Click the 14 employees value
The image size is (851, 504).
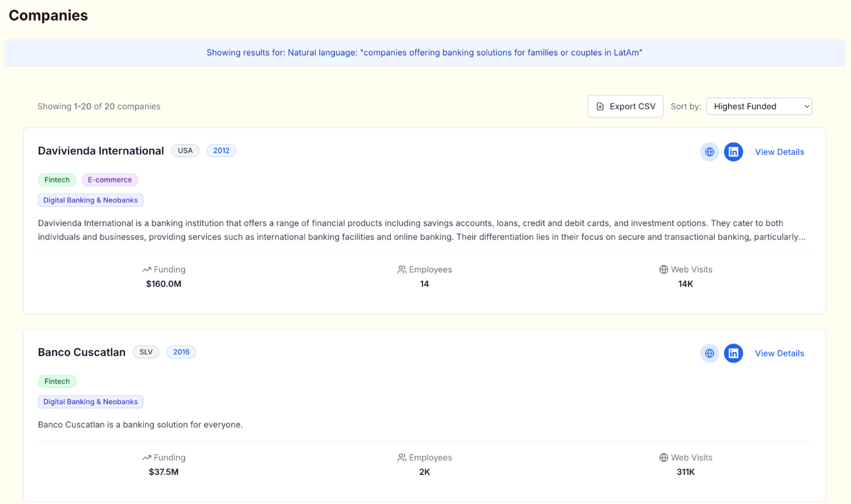click(x=424, y=284)
